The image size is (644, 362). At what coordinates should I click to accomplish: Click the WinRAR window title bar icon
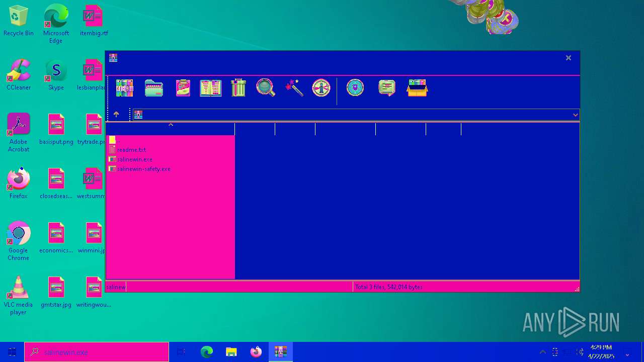pos(113,58)
